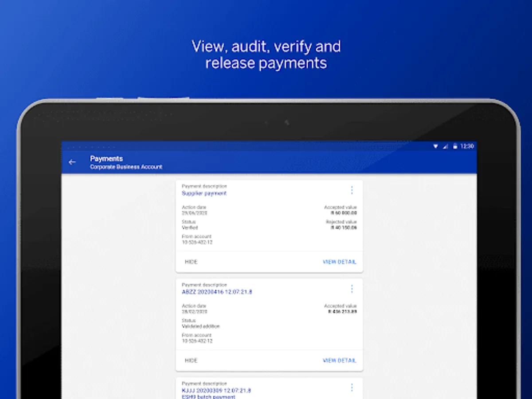Image resolution: width=532 pixels, height=399 pixels.
Task: Tap the Wi-Fi status bar icon
Action: (x=435, y=146)
